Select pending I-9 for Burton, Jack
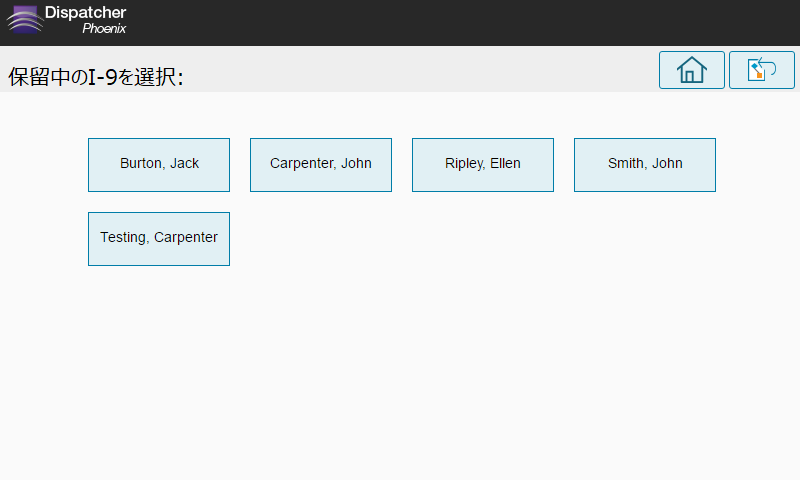Image resolution: width=800 pixels, height=480 pixels. 159,165
